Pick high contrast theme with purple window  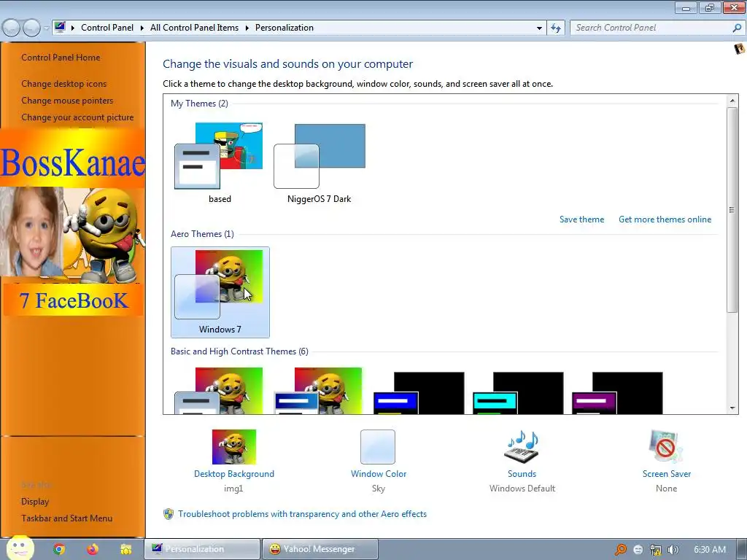617,393
